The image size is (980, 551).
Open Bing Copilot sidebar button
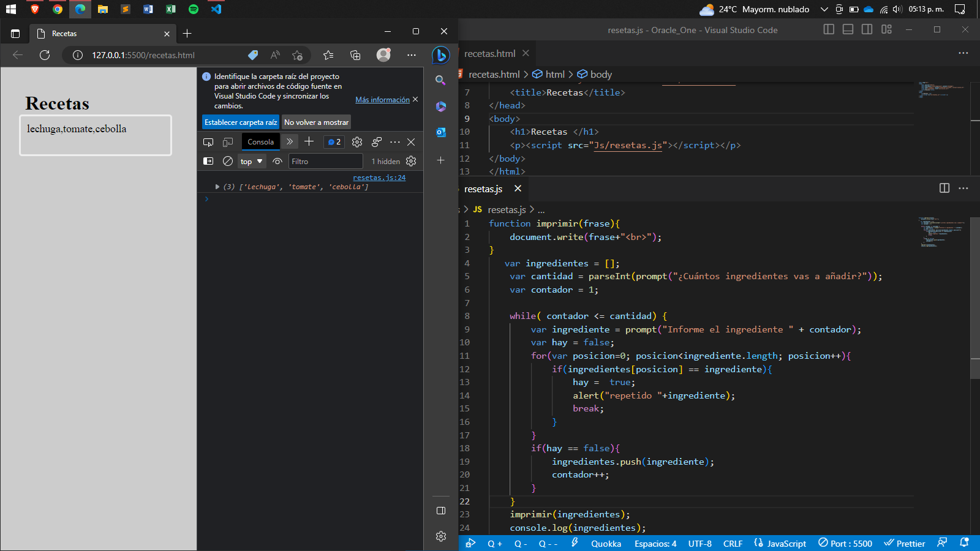(x=441, y=55)
